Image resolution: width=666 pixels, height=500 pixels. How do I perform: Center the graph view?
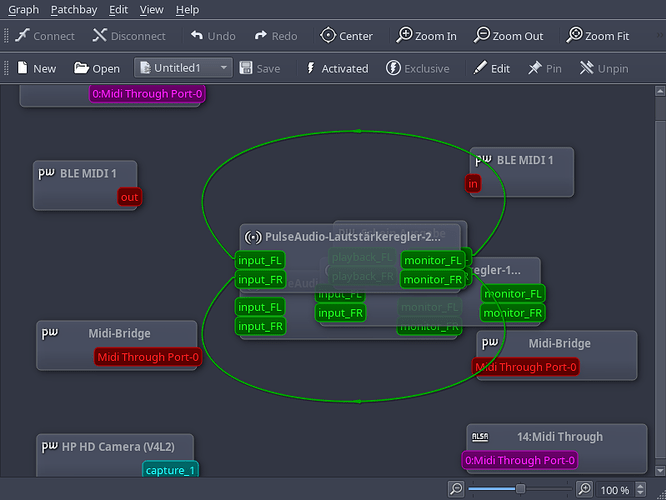(346, 36)
